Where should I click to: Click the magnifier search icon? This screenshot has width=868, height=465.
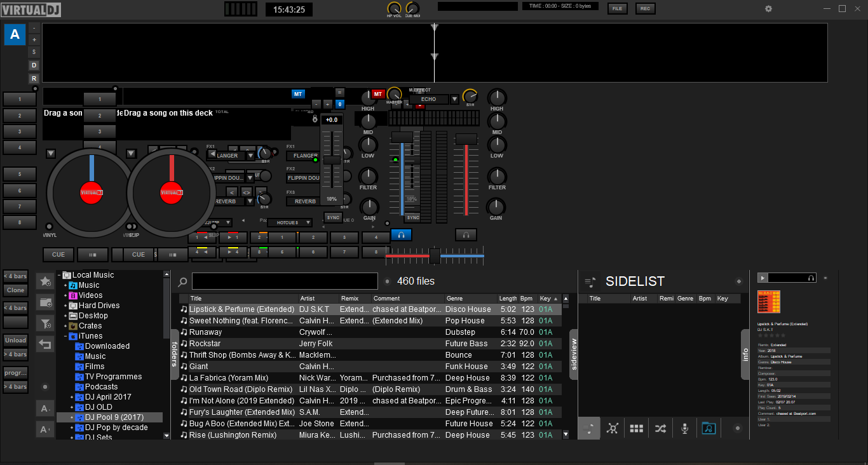[x=182, y=281]
